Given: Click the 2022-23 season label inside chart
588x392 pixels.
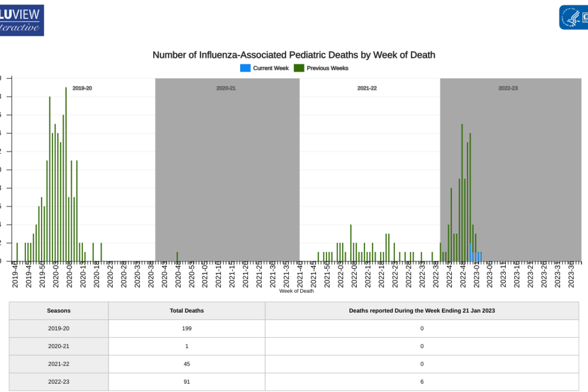Looking at the screenshot, I should click(508, 88).
